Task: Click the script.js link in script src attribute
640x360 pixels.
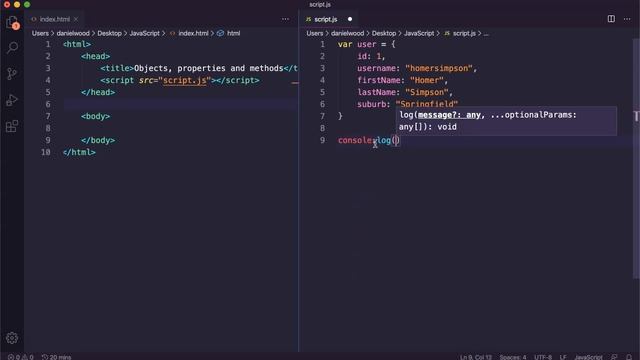Action: pyautogui.click(x=184, y=80)
